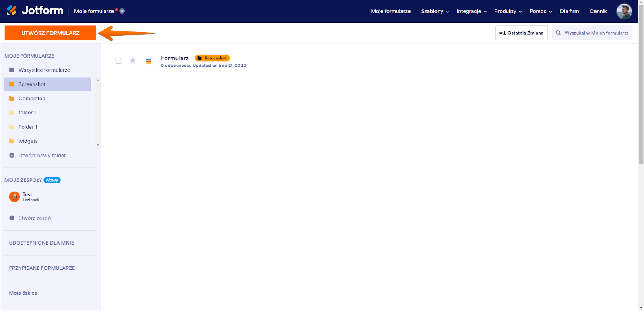This screenshot has width=644, height=311.
Task: Expand the Moje formularze app switcher dropdown
Action: [122, 11]
